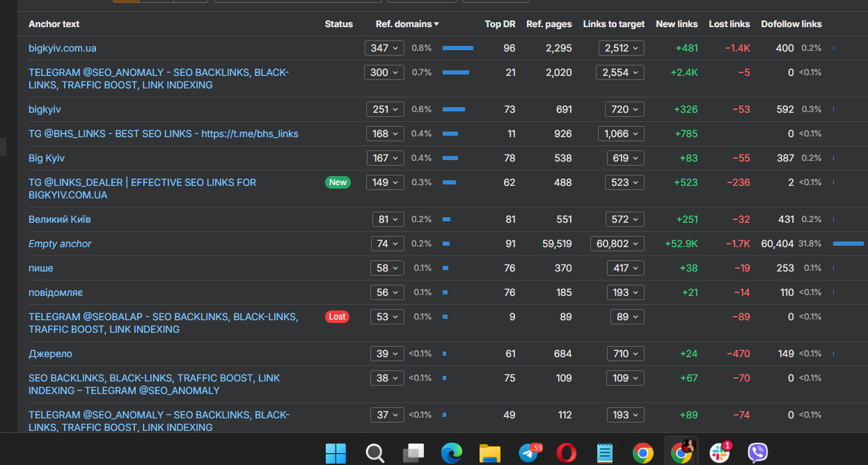
Task: Expand the 300 ref. domains dropdown
Action: coord(384,72)
